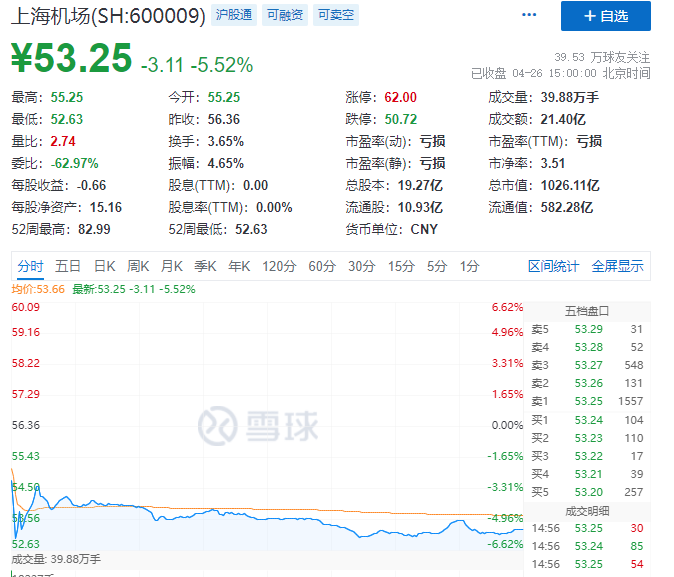Click the 买4 row at 53.21

pyautogui.click(x=587, y=474)
